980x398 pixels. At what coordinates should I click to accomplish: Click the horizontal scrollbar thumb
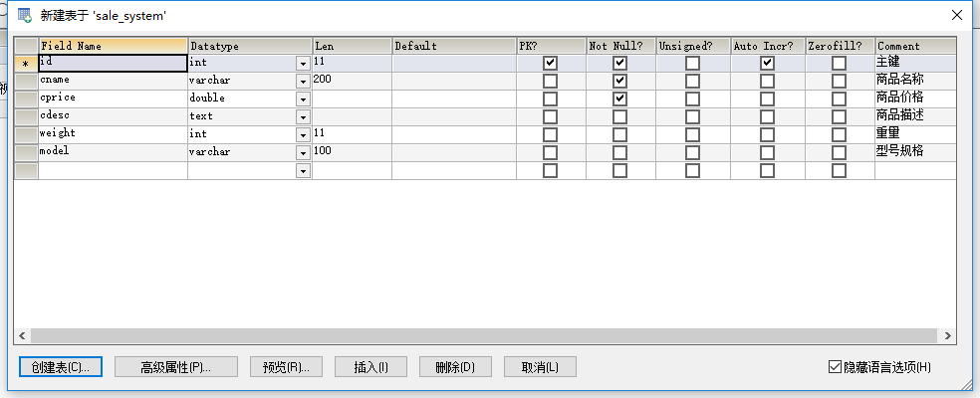point(484,336)
